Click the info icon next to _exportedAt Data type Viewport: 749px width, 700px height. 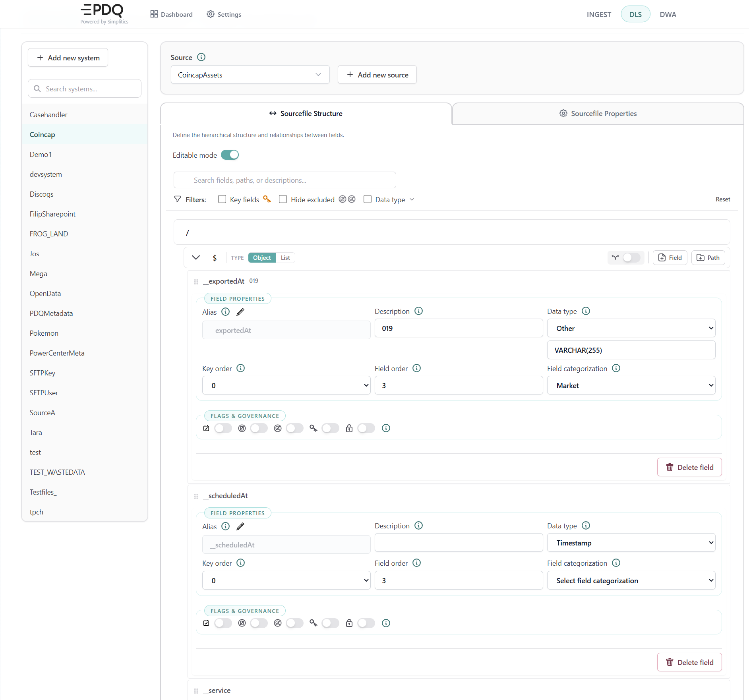point(586,311)
